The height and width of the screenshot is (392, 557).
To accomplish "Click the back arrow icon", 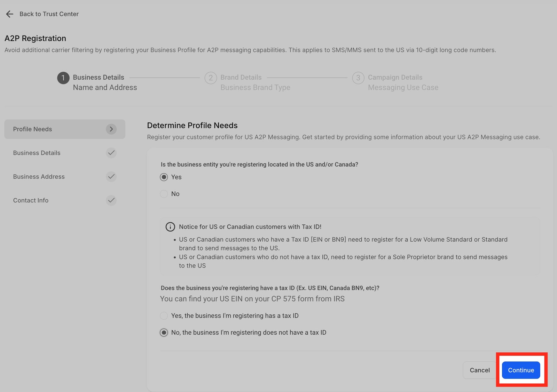I will 10,14.
